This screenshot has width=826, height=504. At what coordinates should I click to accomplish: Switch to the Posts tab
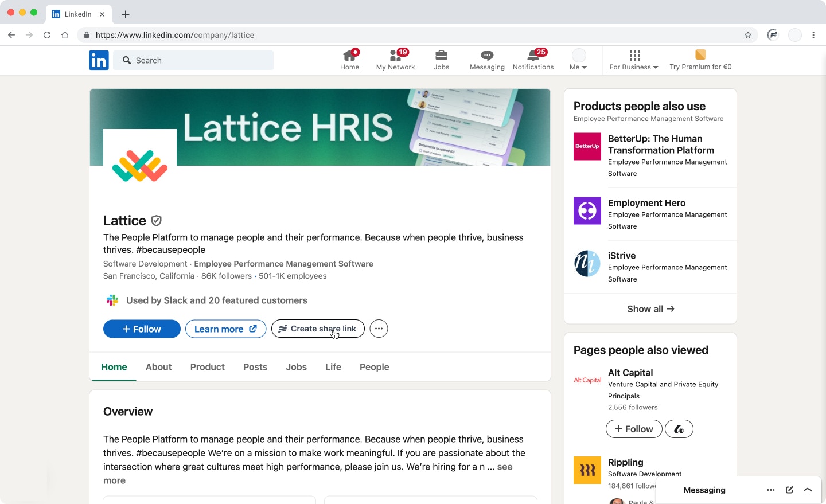click(x=255, y=367)
